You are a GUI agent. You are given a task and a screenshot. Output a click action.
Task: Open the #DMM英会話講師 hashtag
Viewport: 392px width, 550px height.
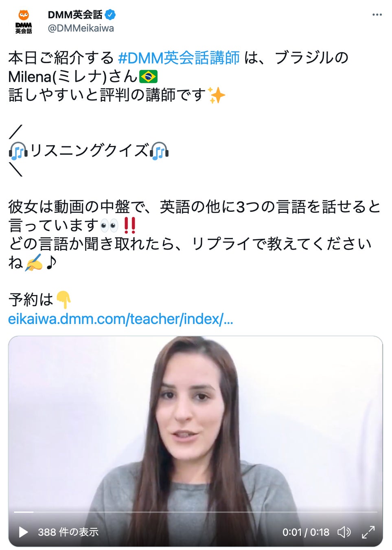coord(179,58)
